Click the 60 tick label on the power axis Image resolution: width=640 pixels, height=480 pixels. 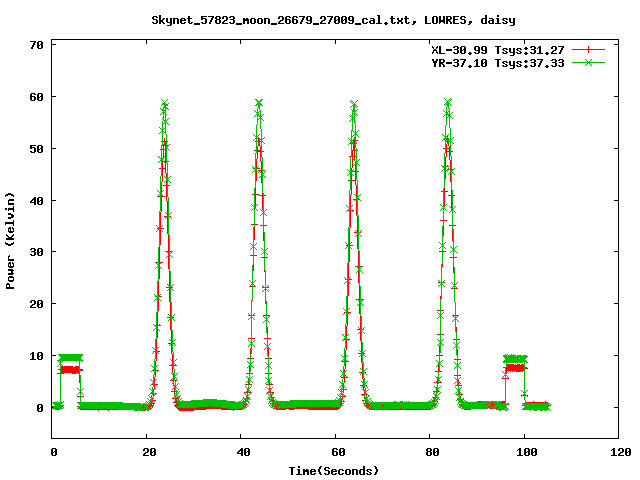36,97
